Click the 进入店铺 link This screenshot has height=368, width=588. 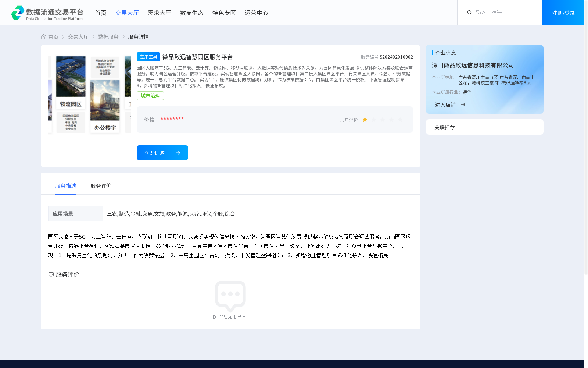point(445,105)
